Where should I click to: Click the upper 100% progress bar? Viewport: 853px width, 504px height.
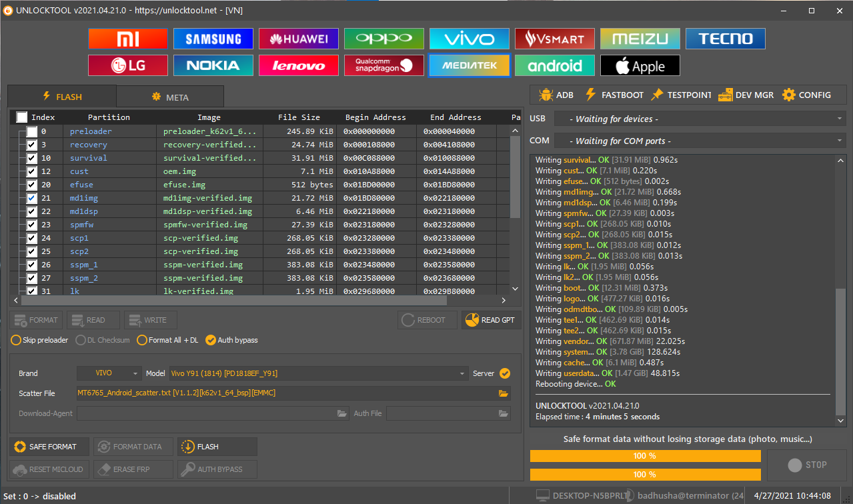tap(645, 456)
